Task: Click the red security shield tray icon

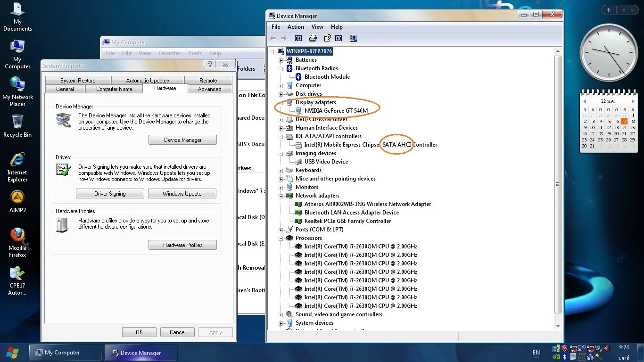Action: pyautogui.click(x=564, y=348)
